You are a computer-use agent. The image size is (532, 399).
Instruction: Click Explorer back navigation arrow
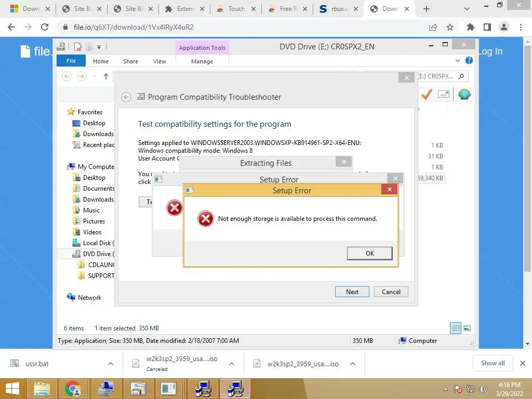pyautogui.click(x=67, y=77)
